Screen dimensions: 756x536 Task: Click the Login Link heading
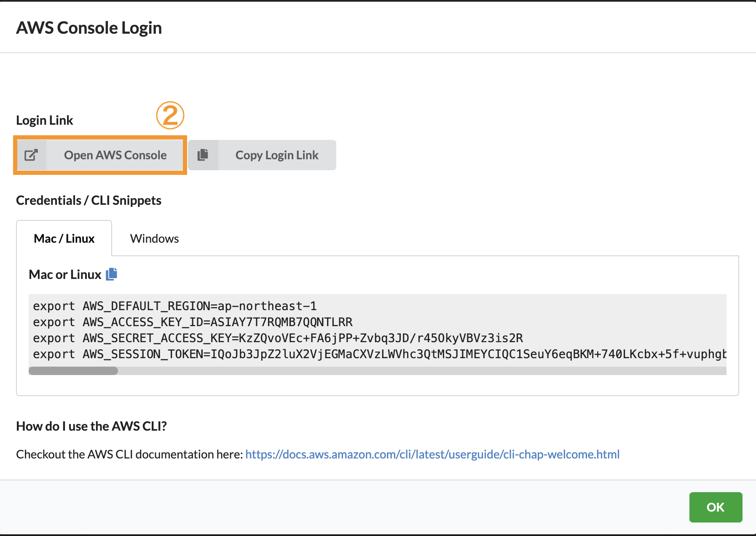45,120
